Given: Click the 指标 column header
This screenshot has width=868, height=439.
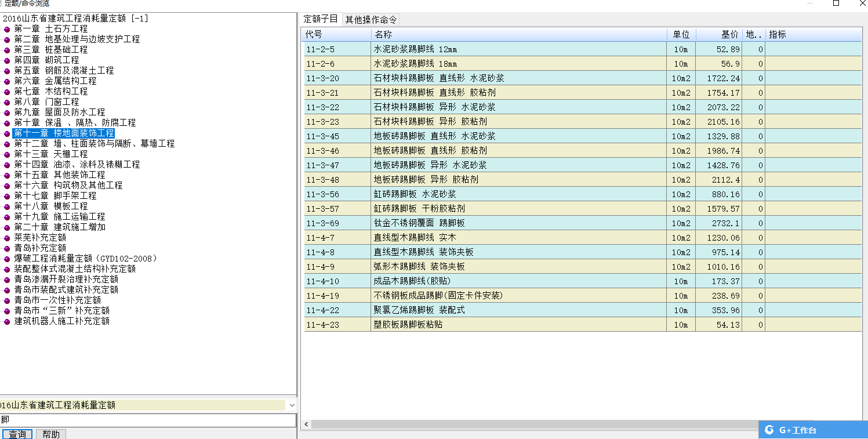Looking at the screenshot, I should pyautogui.click(x=813, y=35).
